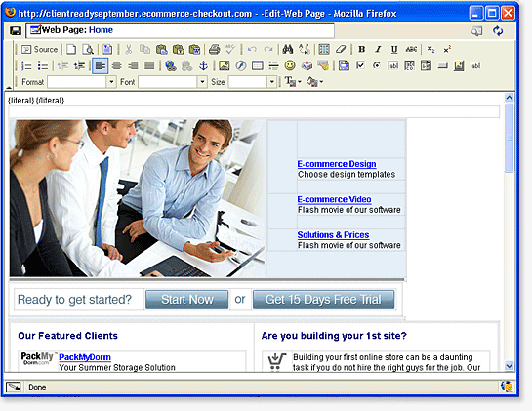
Task: Click Paste as plain text icon
Action: click(178, 50)
